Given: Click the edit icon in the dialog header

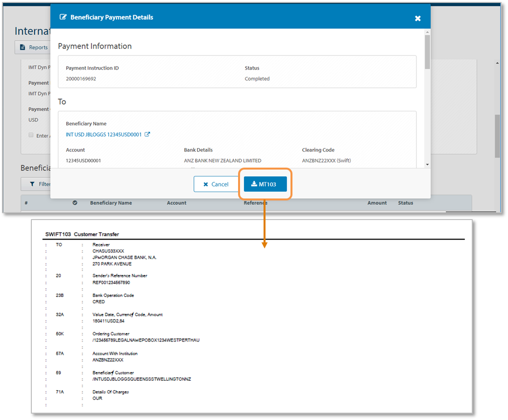Looking at the screenshot, I should (63, 17).
